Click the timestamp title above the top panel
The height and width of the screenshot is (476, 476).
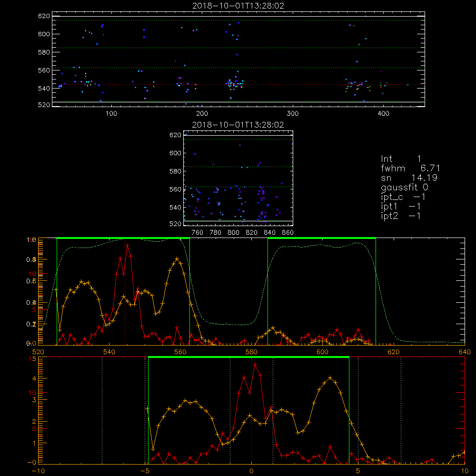pyautogui.click(x=238, y=6)
